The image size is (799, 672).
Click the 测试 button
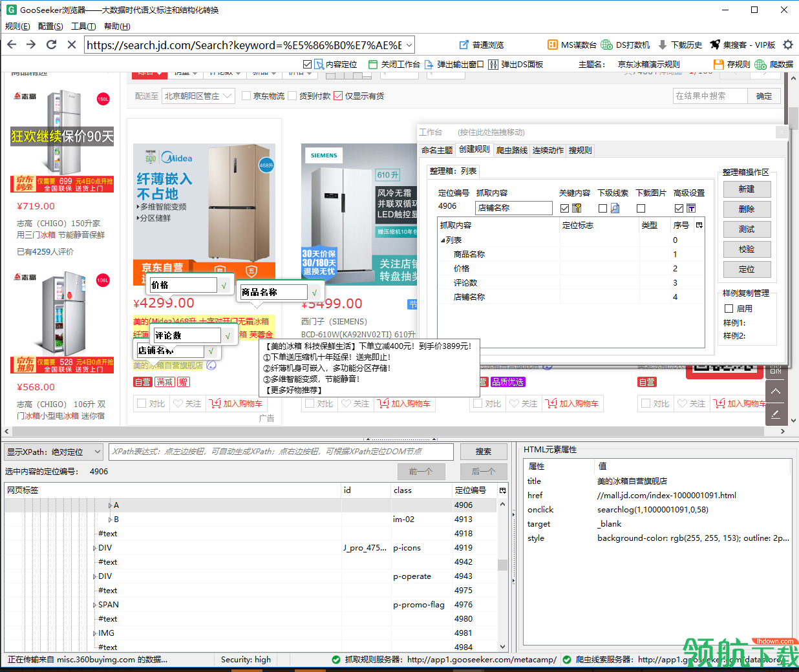(x=747, y=229)
